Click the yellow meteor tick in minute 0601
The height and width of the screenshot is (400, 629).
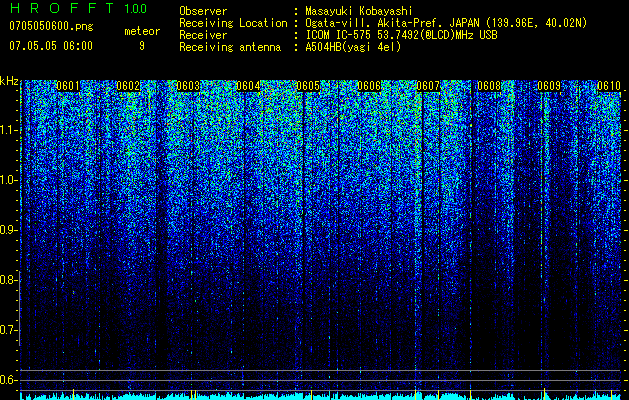tap(73, 394)
